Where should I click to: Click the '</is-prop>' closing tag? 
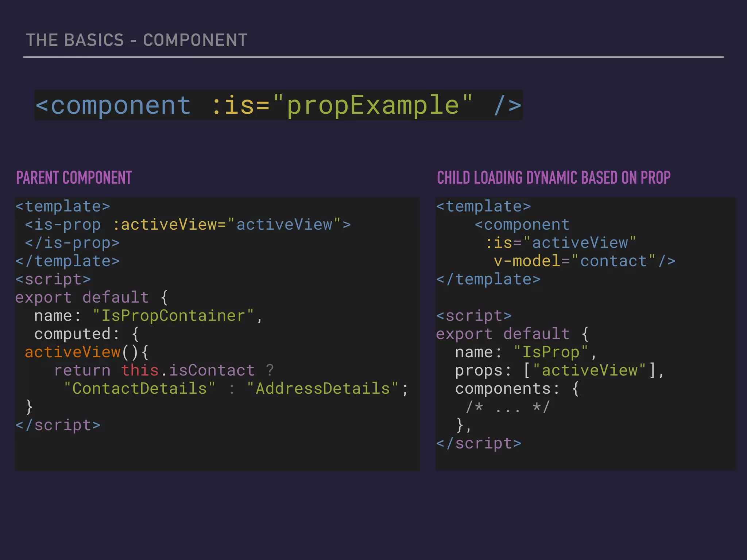[x=72, y=243]
